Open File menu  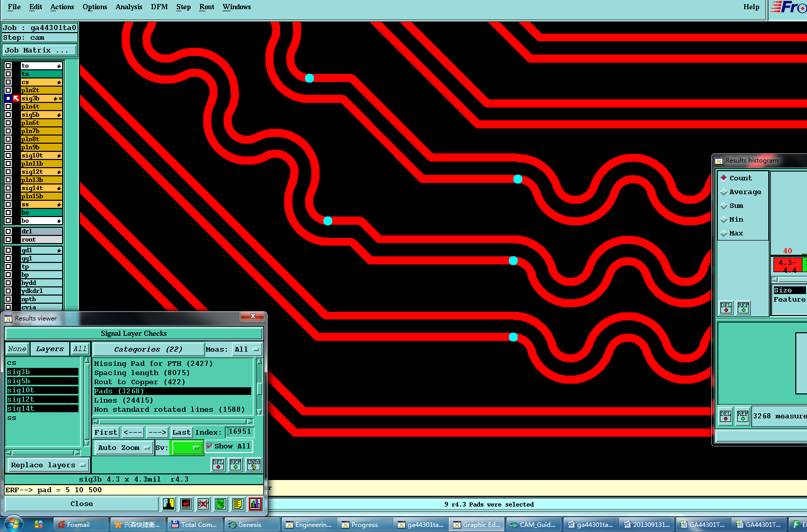[14, 7]
